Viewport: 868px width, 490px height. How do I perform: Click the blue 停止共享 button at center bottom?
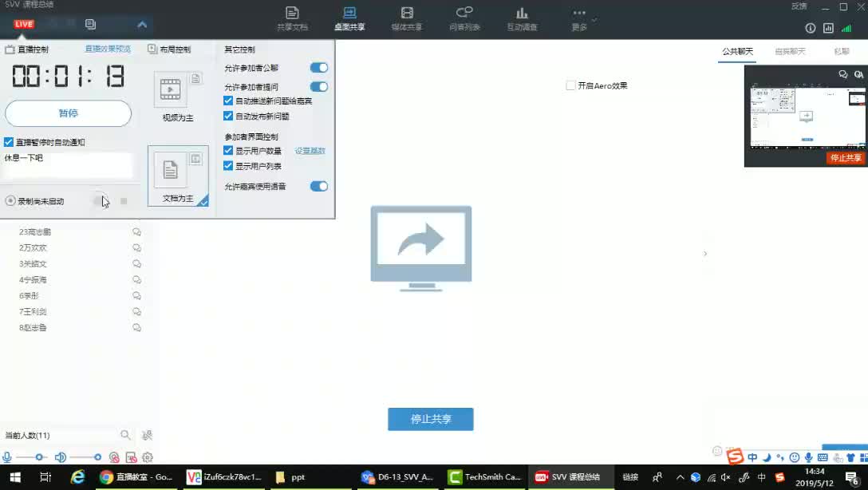431,419
